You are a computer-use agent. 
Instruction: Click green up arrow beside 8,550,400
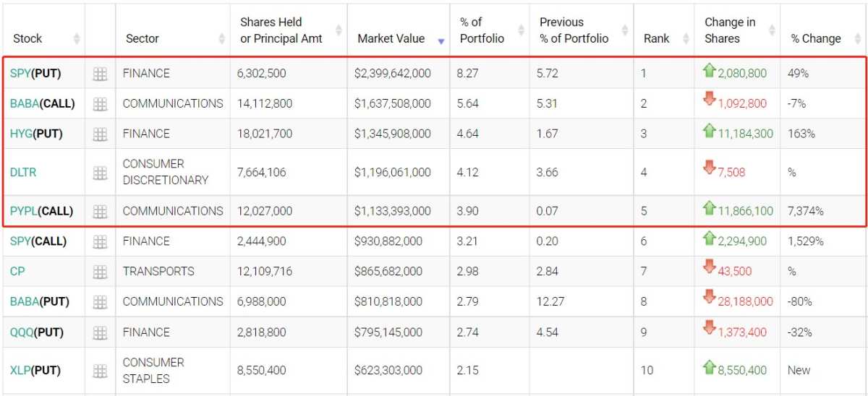(x=709, y=366)
